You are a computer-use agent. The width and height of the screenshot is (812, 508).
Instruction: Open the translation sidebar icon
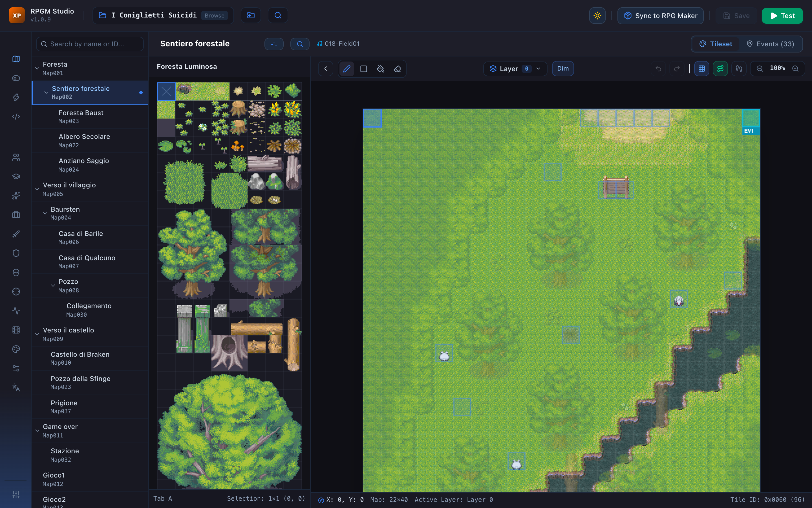point(16,387)
